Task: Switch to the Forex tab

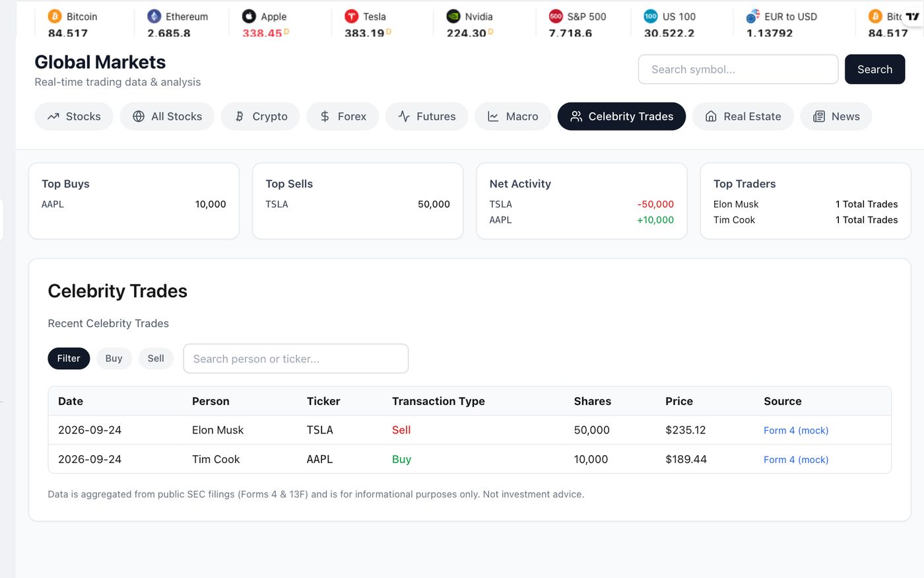Action: pyautogui.click(x=343, y=116)
